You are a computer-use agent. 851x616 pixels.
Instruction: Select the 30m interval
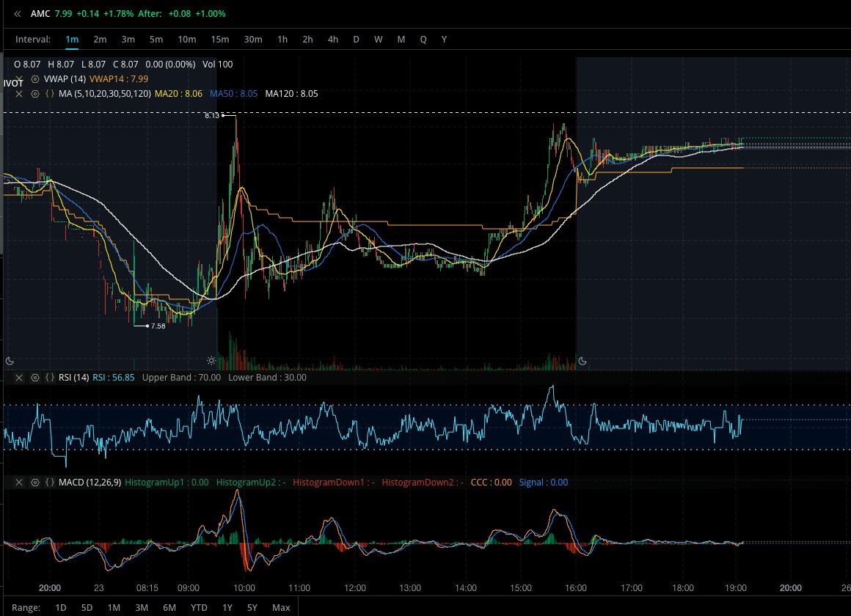point(253,39)
